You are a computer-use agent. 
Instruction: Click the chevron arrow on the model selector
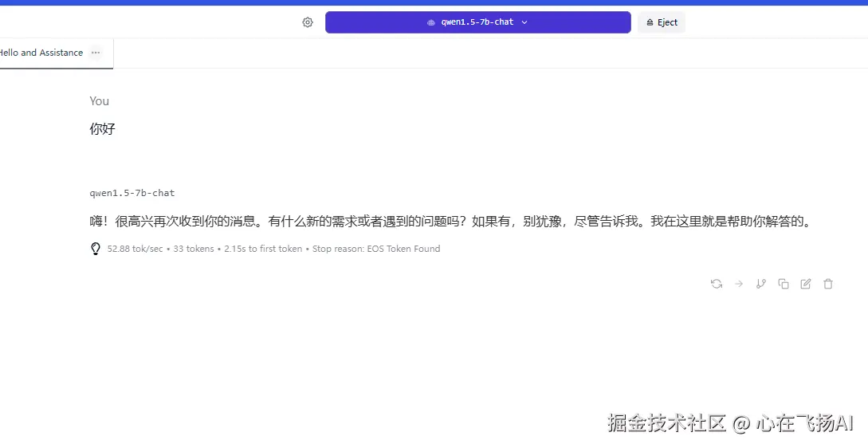(x=524, y=22)
